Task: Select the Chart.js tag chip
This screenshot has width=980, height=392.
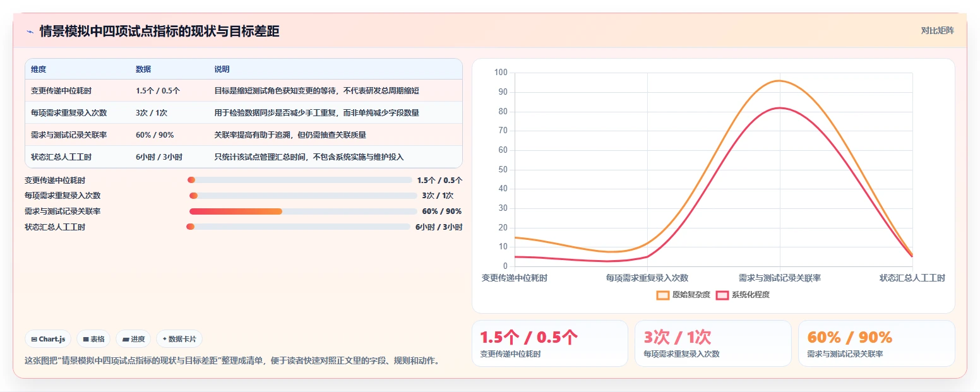Action: click(49, 339)
